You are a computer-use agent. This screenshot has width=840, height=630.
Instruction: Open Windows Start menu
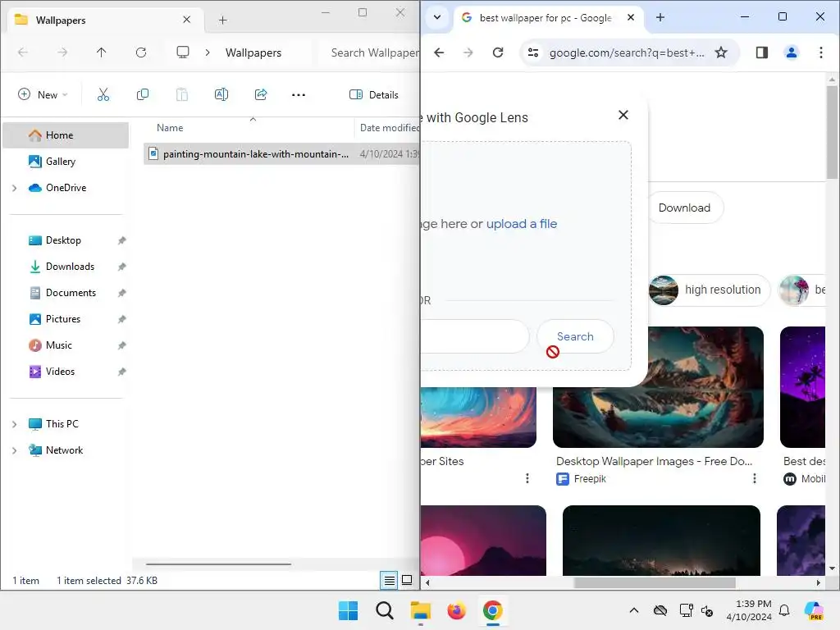pos(348,610)
